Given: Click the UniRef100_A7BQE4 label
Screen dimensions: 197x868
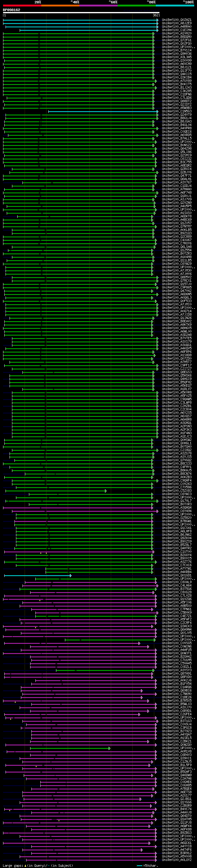Looking at the screenshot, I should [176, 789].
